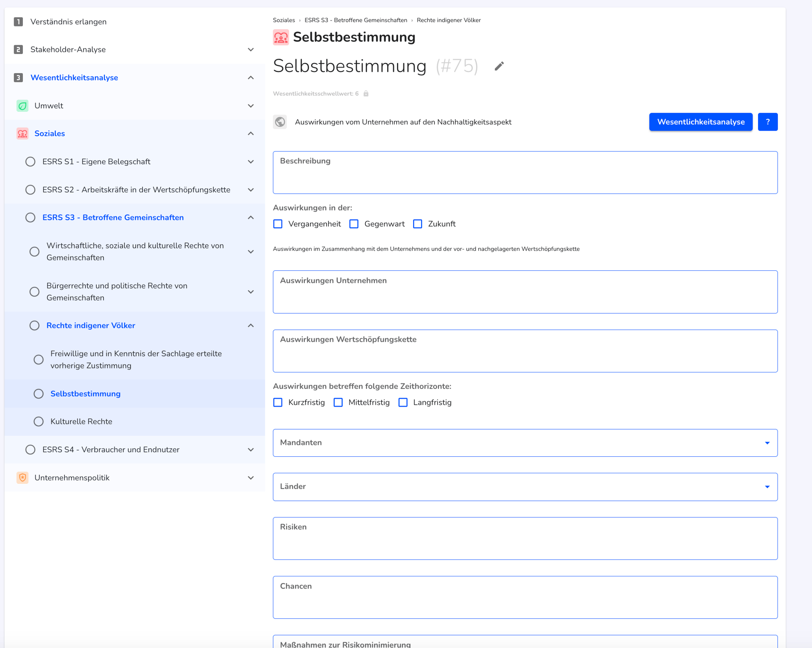Click into the Risiken text field
This screenshot has width=812, height=648.
click(525, 539)
